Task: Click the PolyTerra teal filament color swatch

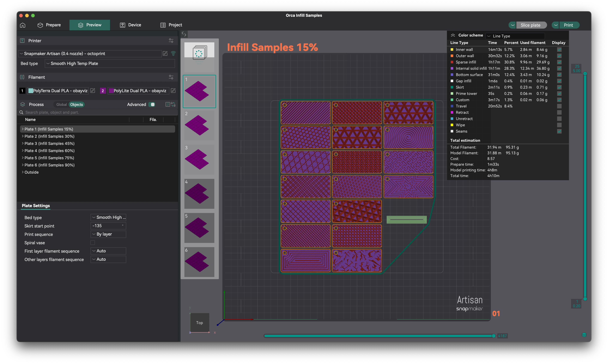Action: click(x=31, y=91)
